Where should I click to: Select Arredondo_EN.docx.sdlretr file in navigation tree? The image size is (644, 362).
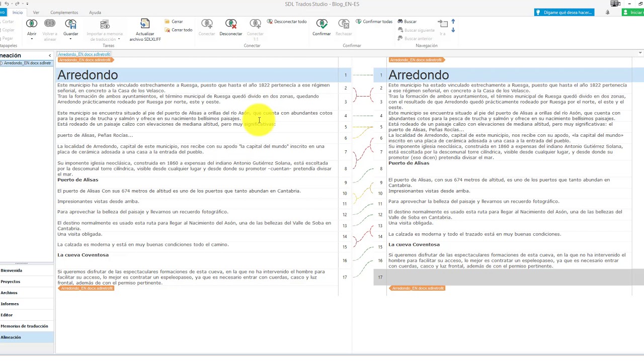coord(27,63)
